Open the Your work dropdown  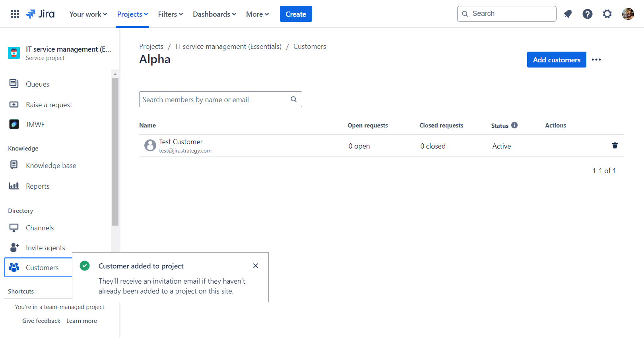tap(87, 14)
